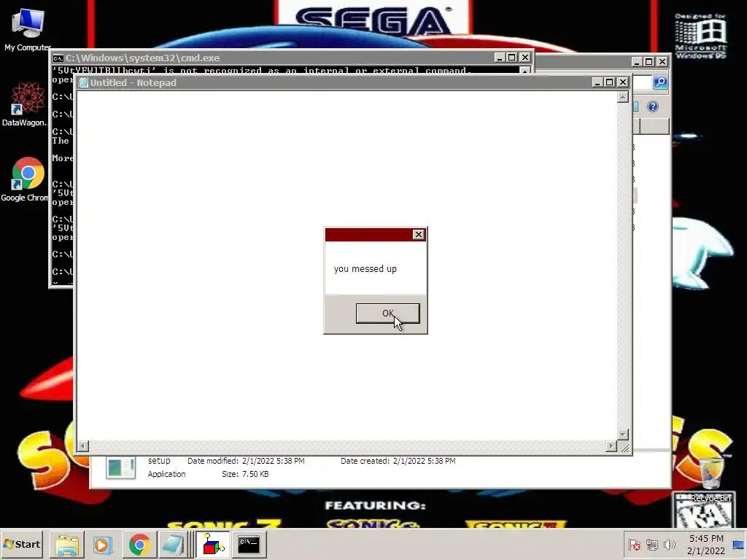This screenshot has height=560, width=747.
Task: Open My Computer desktop icon
Action: pos(27,29)
